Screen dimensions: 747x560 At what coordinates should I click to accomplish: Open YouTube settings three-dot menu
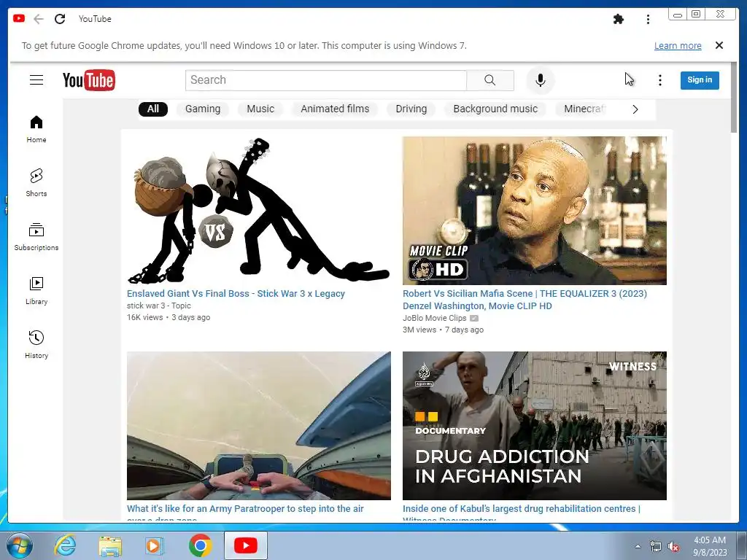659,80
